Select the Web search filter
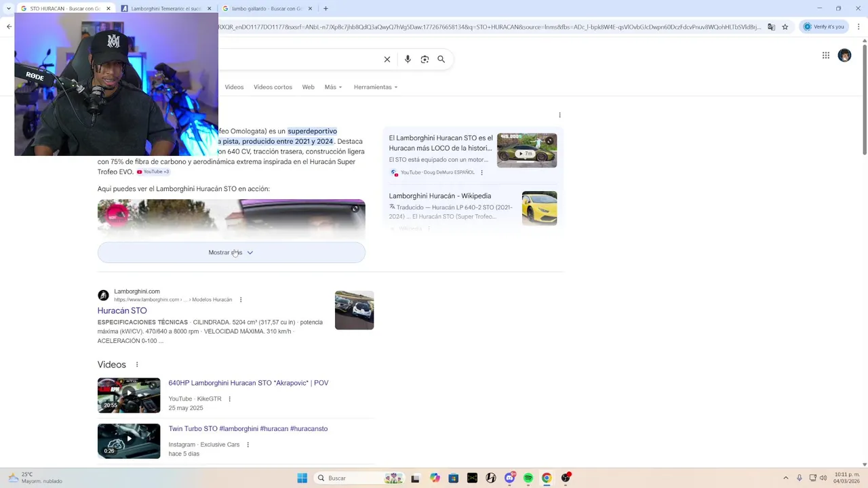The height and width of the screenshot is (488, 868). pyautogui.click(x=308, y=87)
